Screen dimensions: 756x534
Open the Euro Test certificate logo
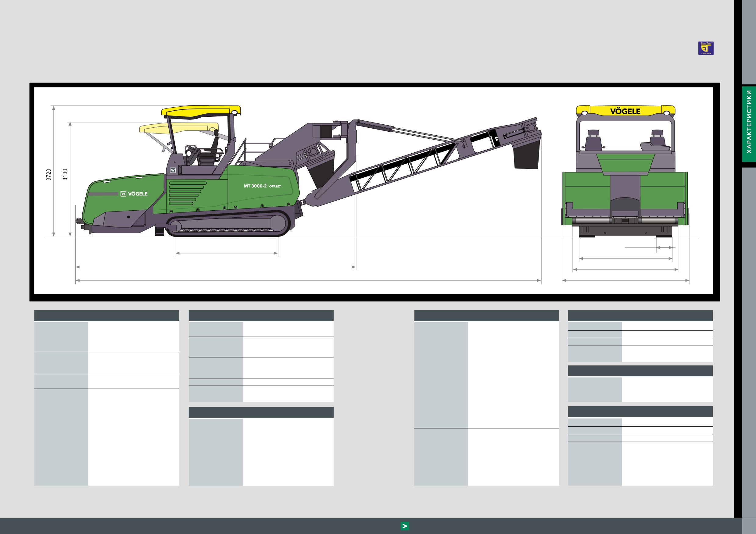click(x=706, y=48)
